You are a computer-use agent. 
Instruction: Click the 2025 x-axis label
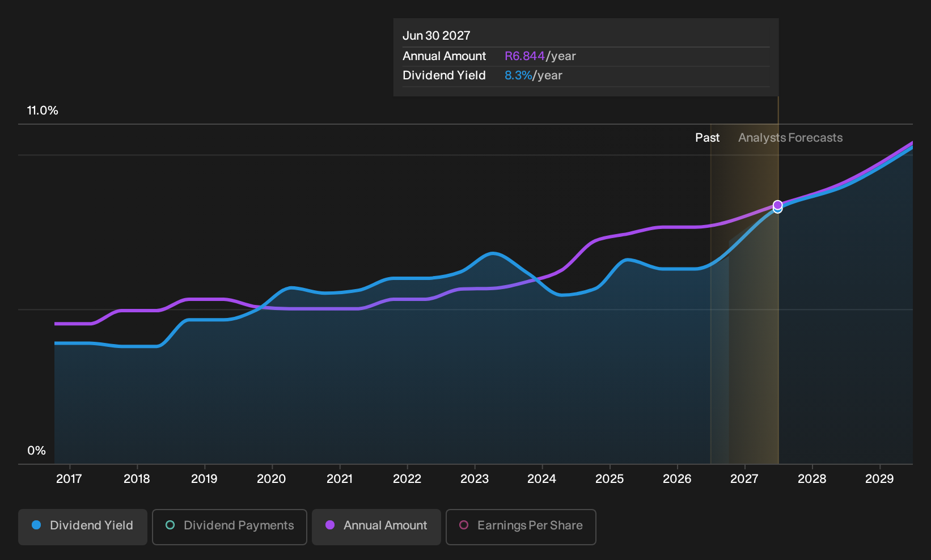click(610, 479)
